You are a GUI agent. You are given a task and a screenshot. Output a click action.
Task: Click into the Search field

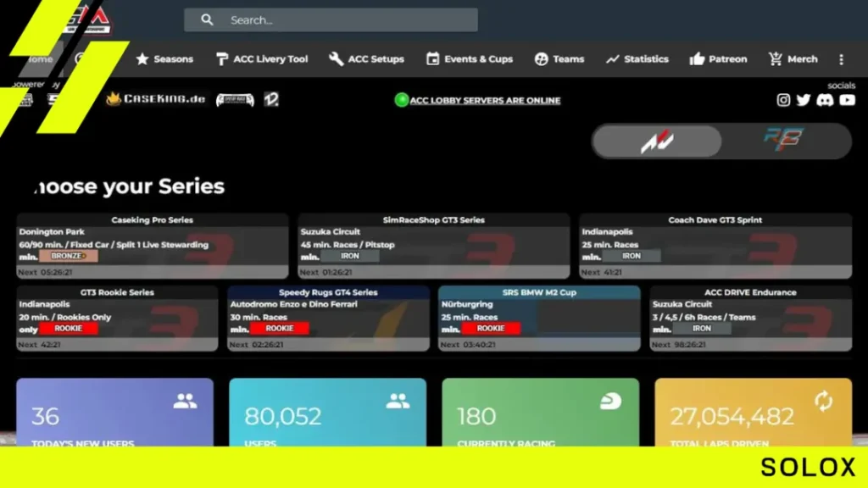pyautogui.click(x=331, y=20)
